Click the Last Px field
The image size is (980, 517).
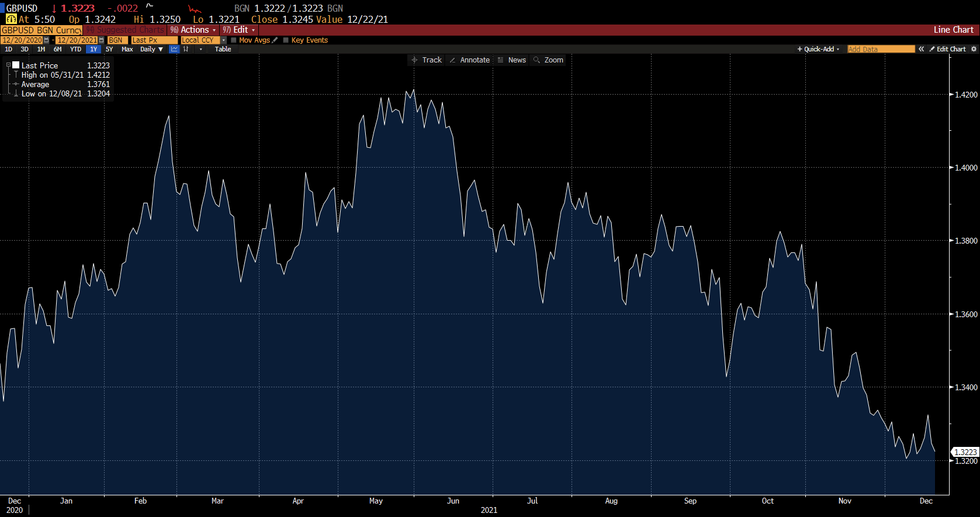coord(154,40)
